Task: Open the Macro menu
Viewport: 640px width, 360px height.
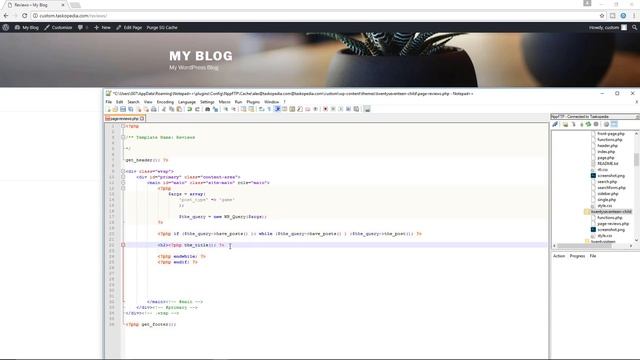Action: 224,102
